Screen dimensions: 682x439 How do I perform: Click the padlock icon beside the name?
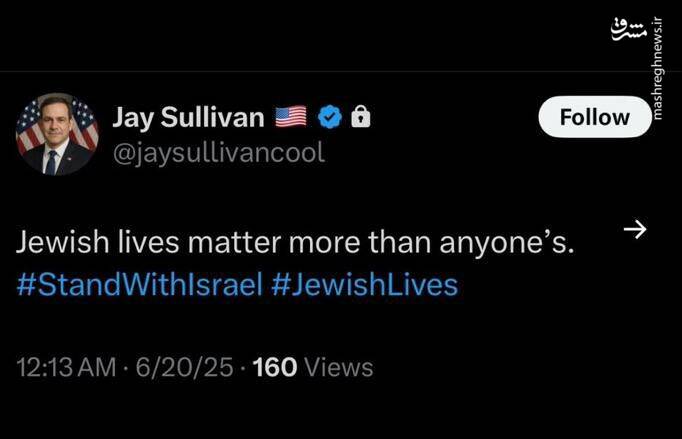coord(360,117)
